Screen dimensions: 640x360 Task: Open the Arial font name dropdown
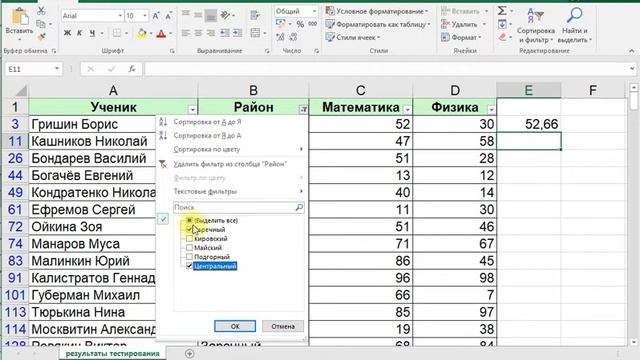click(120, 16)
